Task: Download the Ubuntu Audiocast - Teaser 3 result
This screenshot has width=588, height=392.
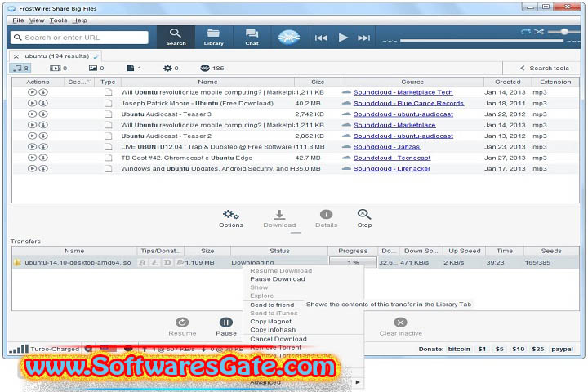Action: pos(43,114)
